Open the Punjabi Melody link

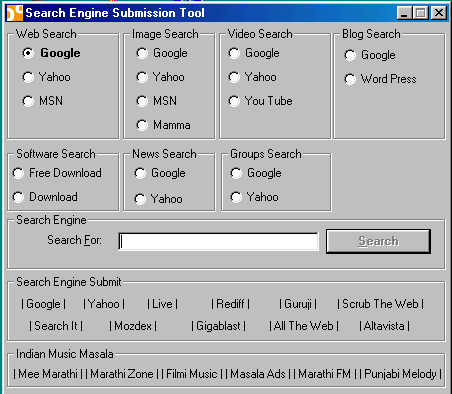pyautogui.click(x=400, y=374)
